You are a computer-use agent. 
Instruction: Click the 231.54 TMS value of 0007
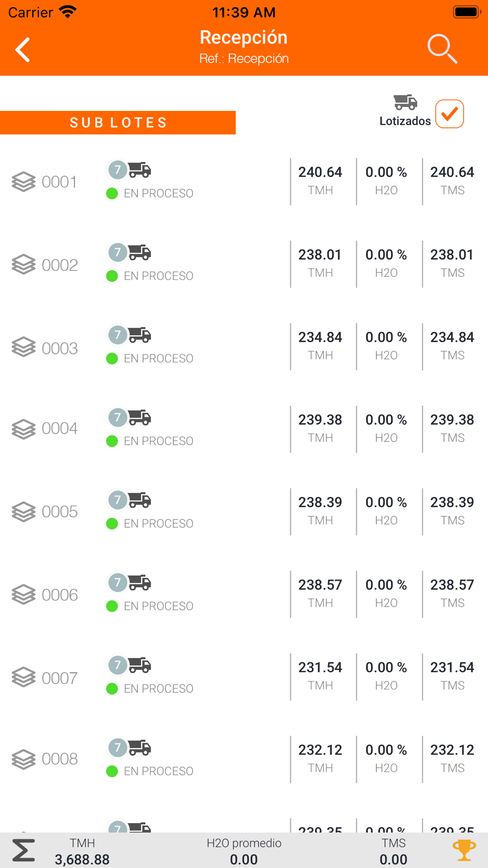452,667
